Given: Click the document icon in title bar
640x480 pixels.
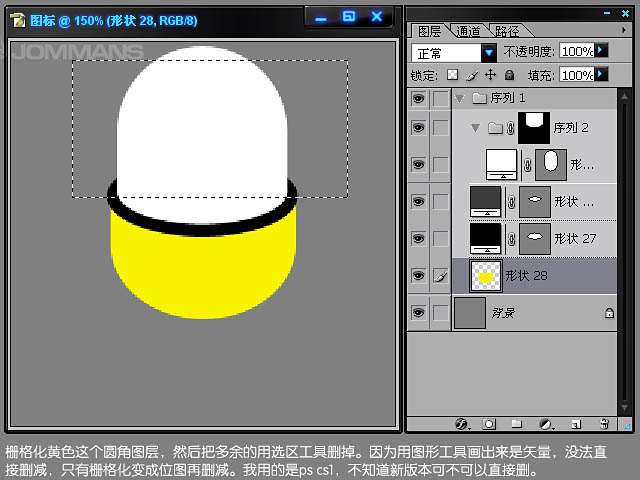Looking at the screenshot, I should 17,20.
